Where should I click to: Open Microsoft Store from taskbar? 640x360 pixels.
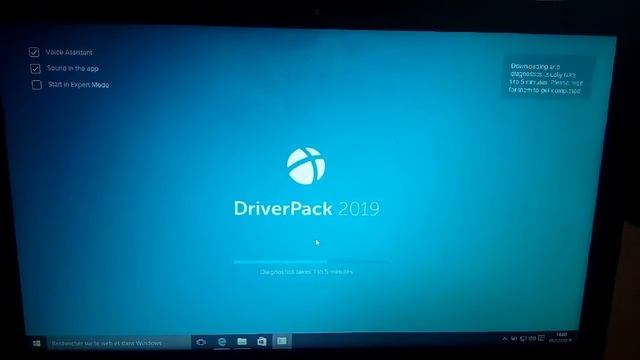[x=262, y=341]
